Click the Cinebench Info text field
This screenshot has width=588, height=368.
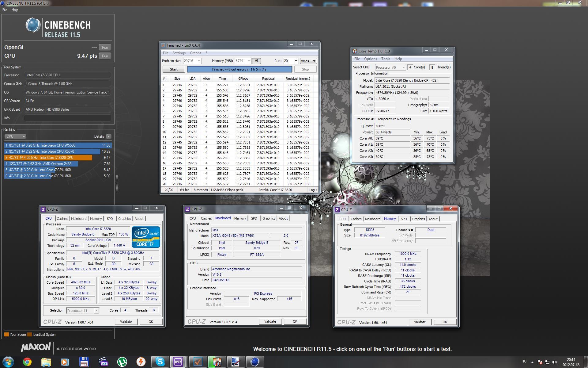(67, 118)
